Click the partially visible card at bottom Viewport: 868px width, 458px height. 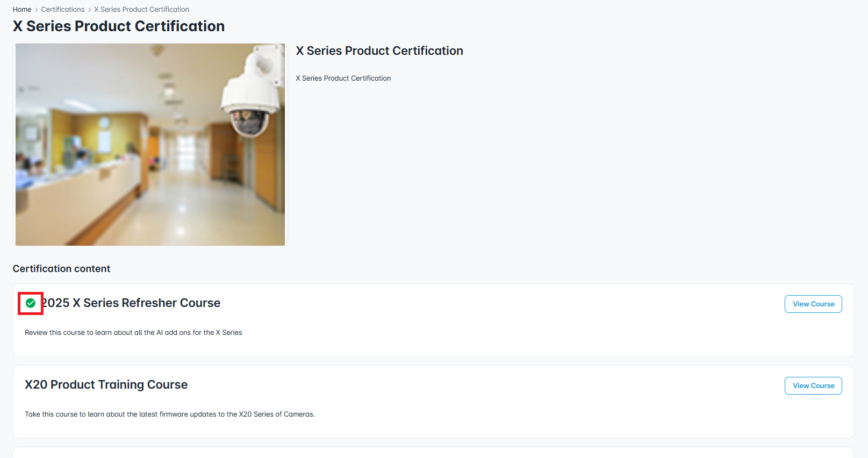coord(433,453)
